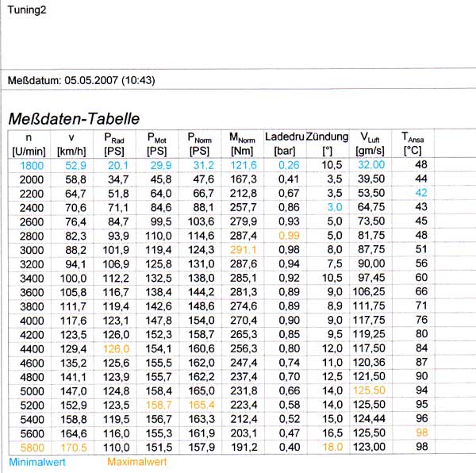
Task: Click the torque cell '256,3'
Action: coord(244,348)
